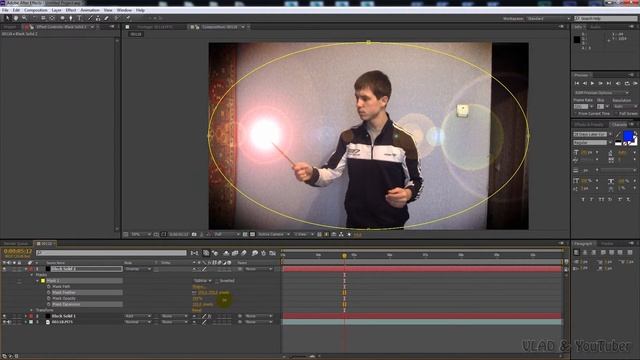
Task: Play the composition in Preview panel
Action: tap(593, 83)
